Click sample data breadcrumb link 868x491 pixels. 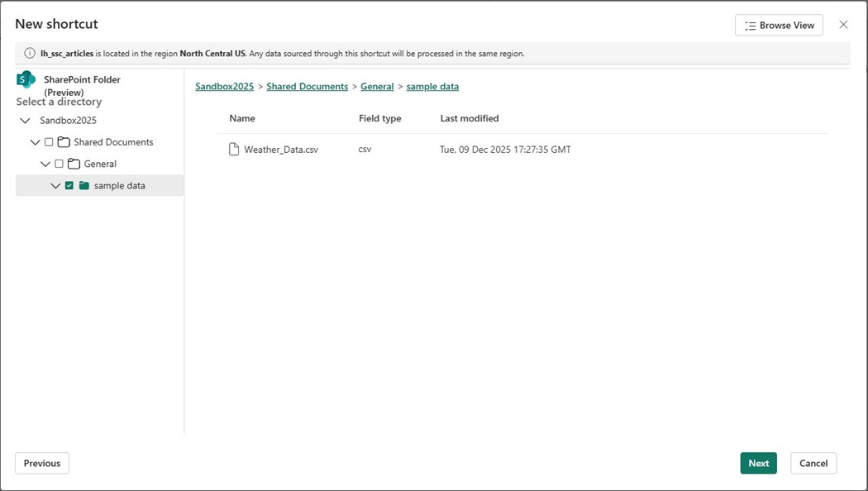click(432, 86)
